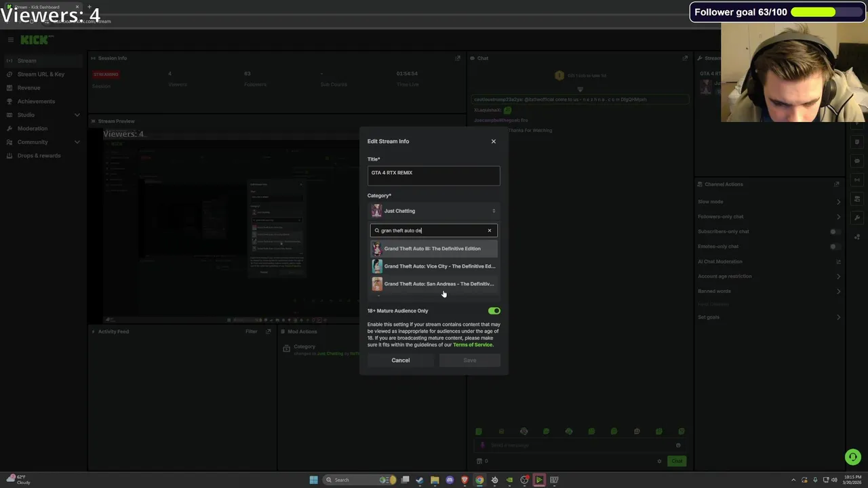Screen dimensions: 868x488
Task: Show hidden system tray icons
Action: click(x=794, y=480)
